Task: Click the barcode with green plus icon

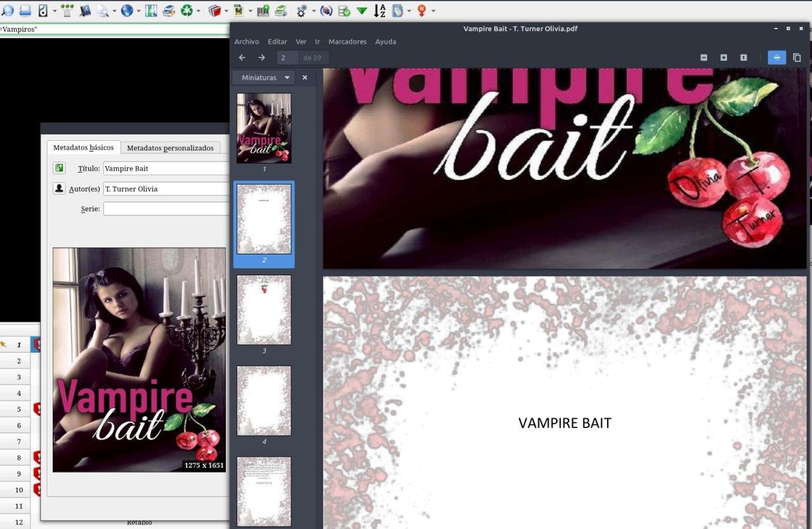Action: tap(263, 10)
